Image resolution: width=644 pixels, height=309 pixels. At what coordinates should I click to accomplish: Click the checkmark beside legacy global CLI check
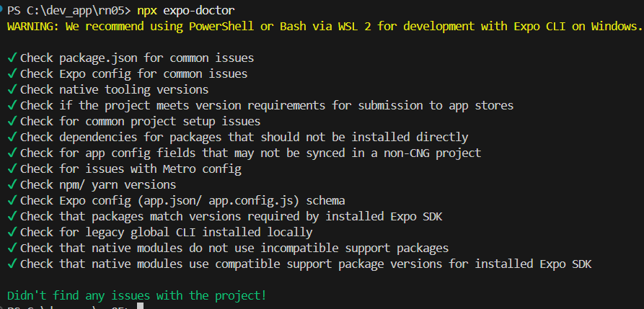(12, 232)
